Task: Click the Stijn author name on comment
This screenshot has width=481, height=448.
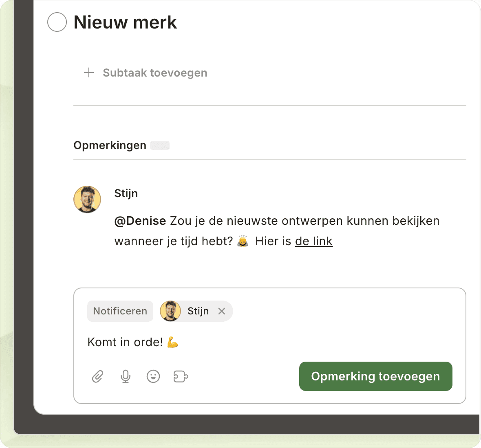Action: coord(126,193)
